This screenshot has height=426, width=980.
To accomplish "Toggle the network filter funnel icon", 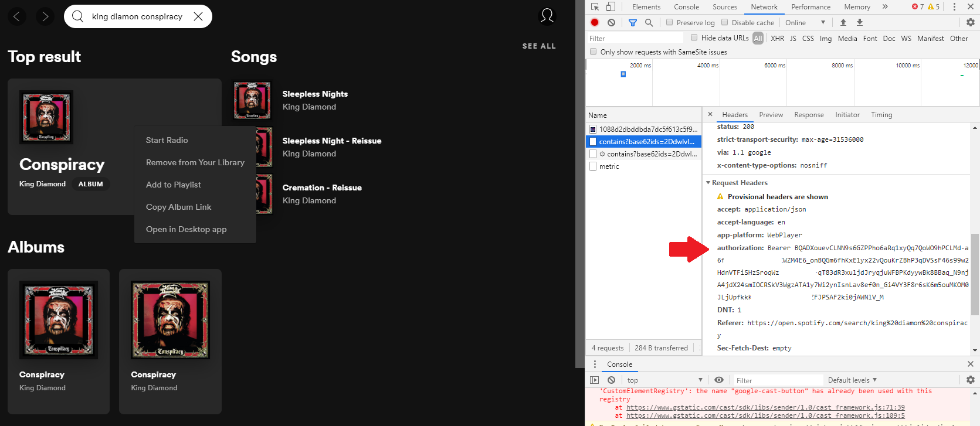I will tap(633, 22).
